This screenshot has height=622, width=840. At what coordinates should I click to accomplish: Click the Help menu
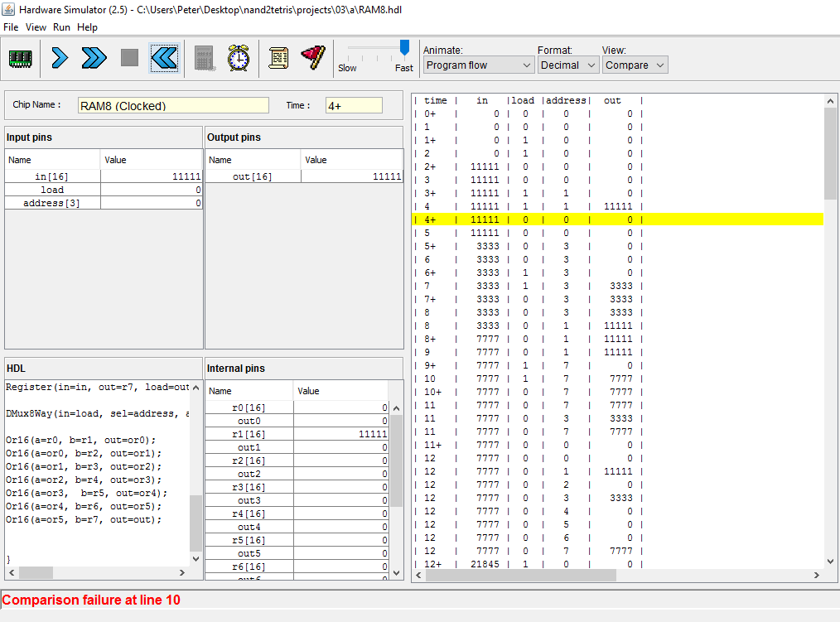(x=87, y=27)
